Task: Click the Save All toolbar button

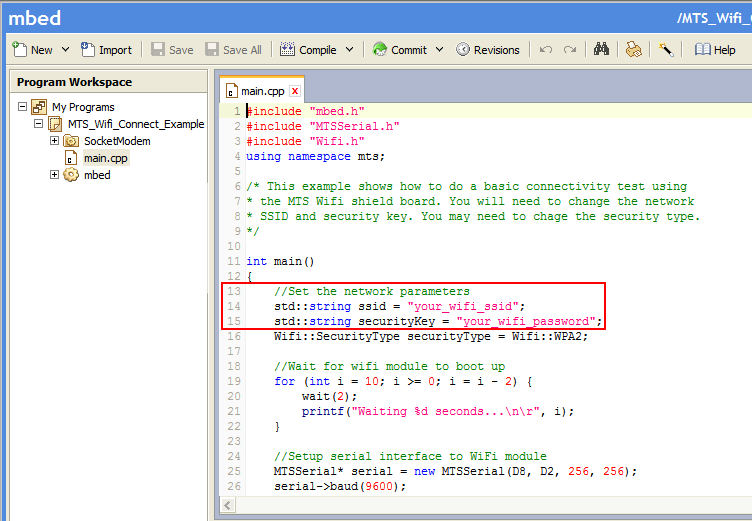Action: pyautogui.click(x=233, y=49)
